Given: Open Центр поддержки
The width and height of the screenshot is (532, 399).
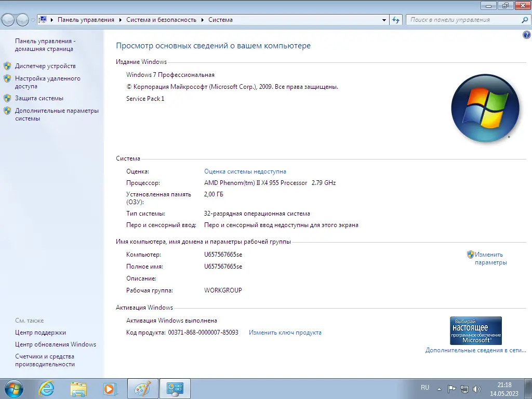Looking at the screenshot, I should (41, 332).
